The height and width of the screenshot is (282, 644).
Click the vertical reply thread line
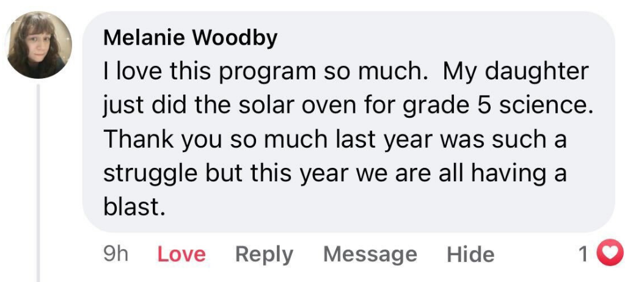point(38,183)
